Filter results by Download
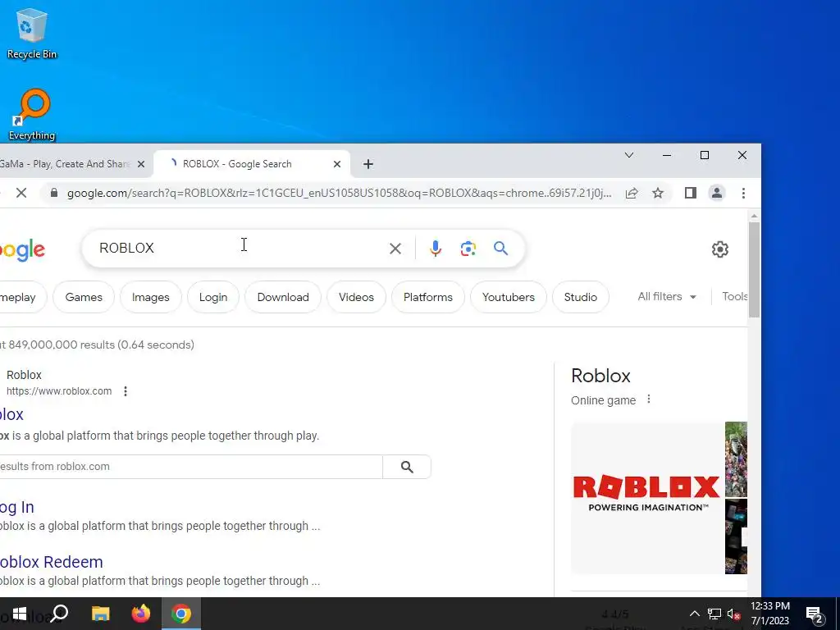Screen dimensions: 840x630 click(283, 297)
